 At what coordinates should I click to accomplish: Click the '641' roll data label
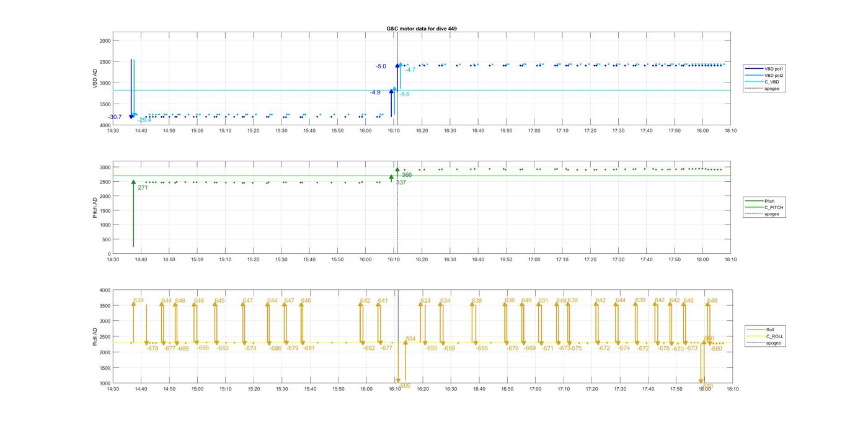click(383, 300)
